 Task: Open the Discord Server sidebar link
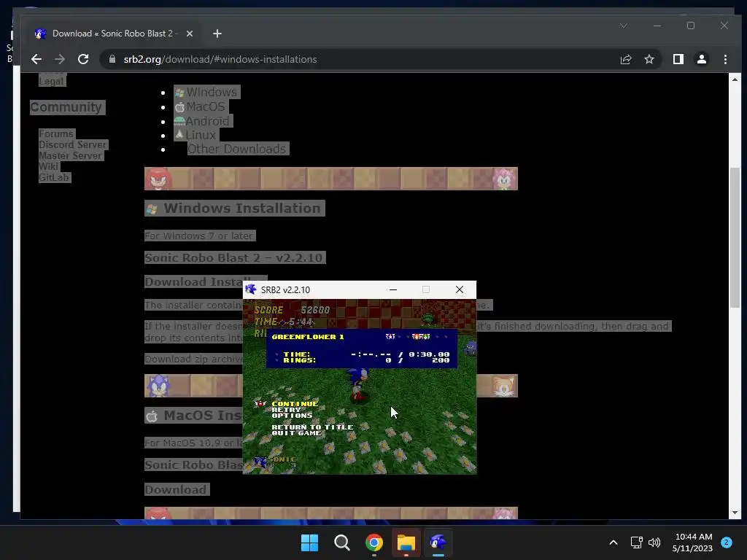click(x=72, y=144)
